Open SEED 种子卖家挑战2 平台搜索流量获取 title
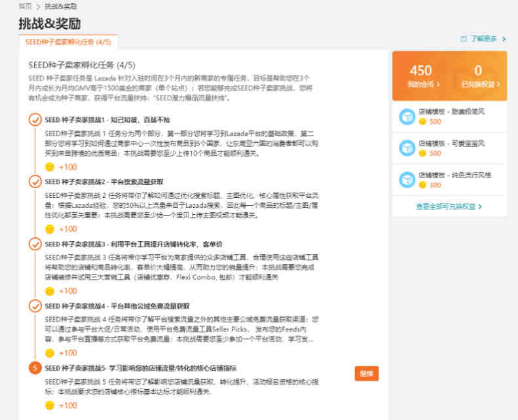Image resolution: width=518 pixels, height=420 pixels. click(x=104, y=181)
